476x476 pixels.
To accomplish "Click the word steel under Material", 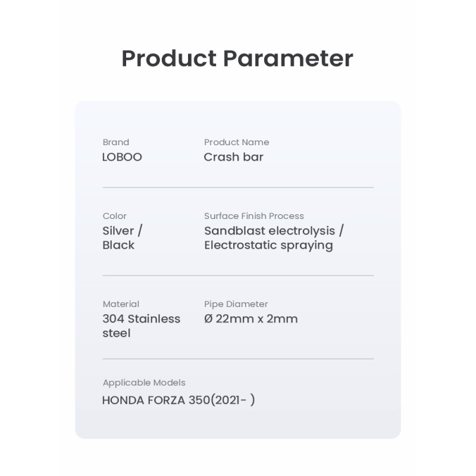I will pyautogui.click(x=116, y=333).
